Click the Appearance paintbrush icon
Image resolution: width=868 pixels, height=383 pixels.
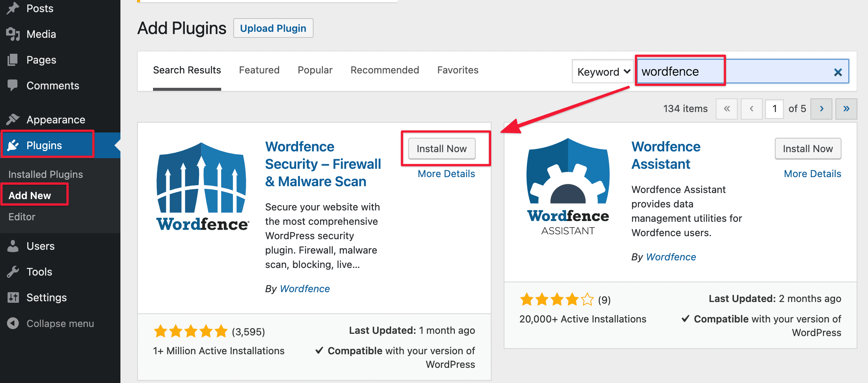[12, 119]
